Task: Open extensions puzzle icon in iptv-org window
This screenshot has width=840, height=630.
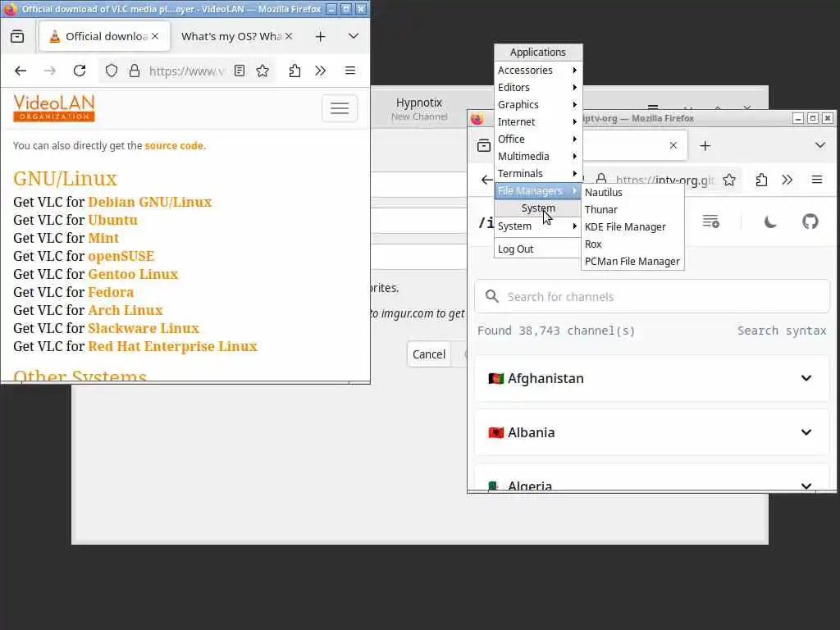Action: (761, 180)
